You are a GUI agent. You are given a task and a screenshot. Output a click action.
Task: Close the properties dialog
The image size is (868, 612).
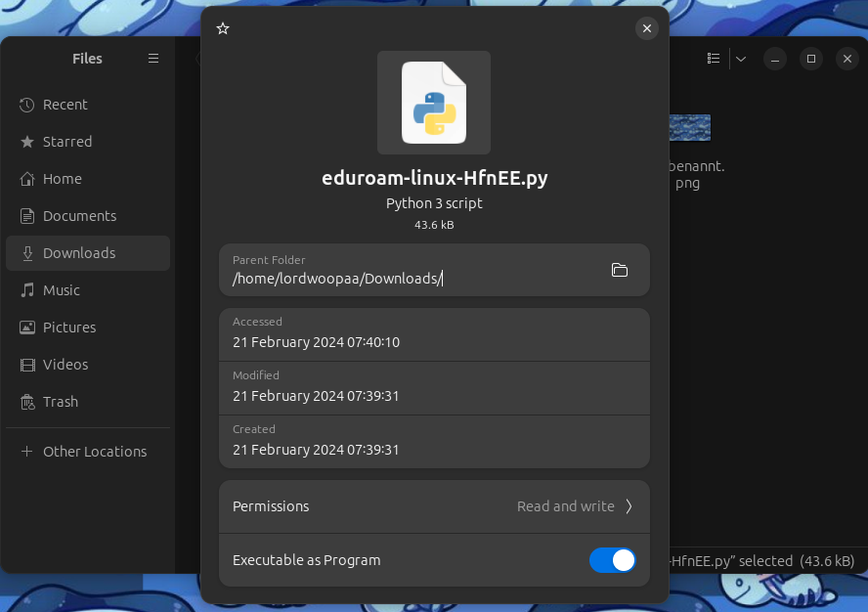646,28
